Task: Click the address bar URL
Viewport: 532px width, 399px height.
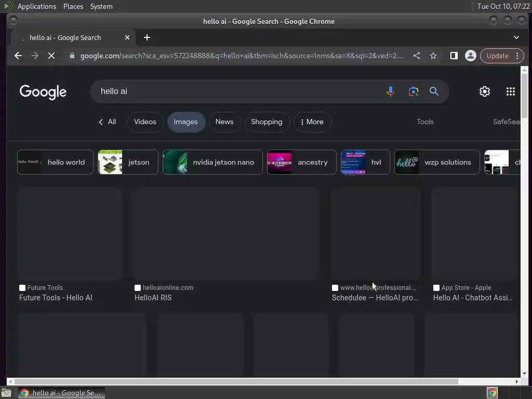Action: pyautogui.click(x=242, y=56)
